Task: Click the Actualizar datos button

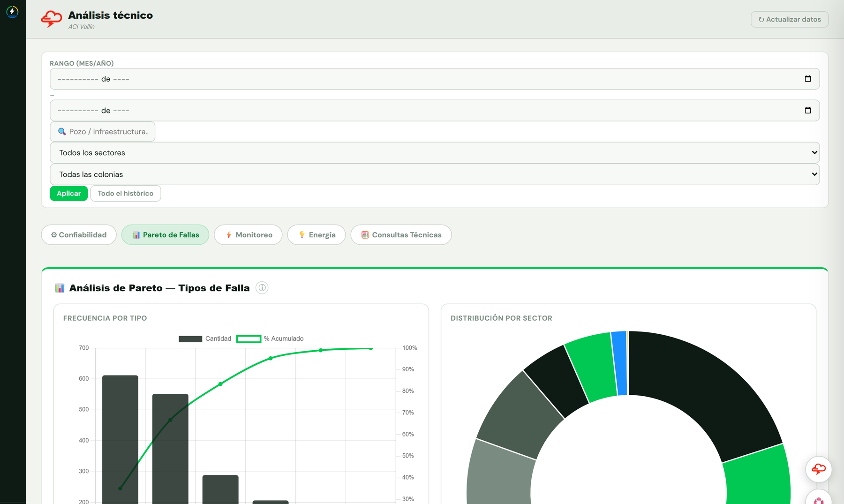Action: coord(790,19)
